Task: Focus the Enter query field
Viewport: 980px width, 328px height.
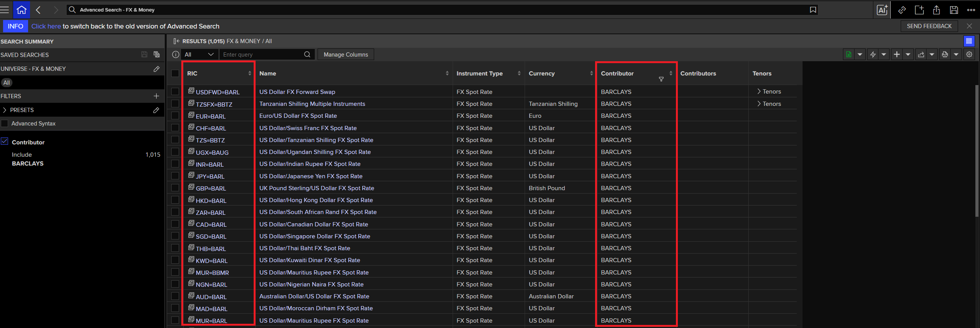Action: [262, 55]
